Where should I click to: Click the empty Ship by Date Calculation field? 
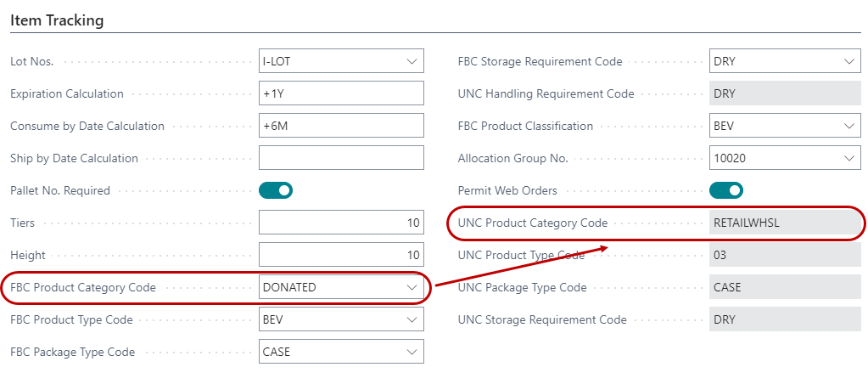tap(340, 158)
